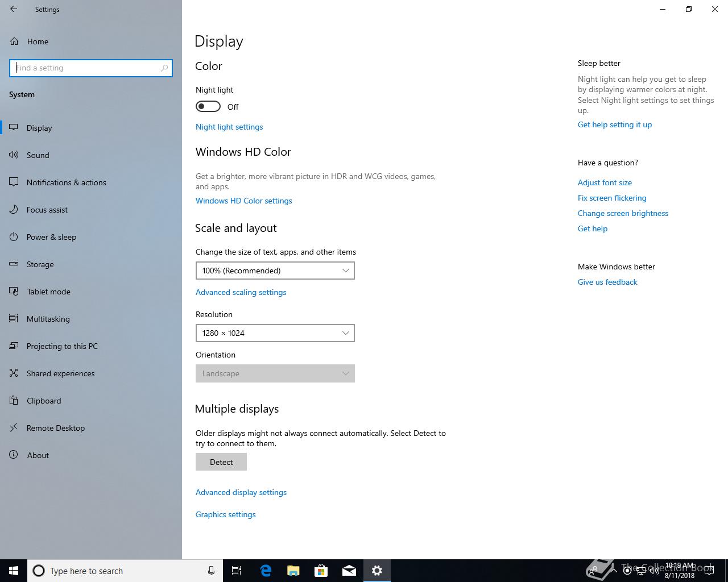
Task: Click the search magnifier in Find a setting
Action: point(164,68)
